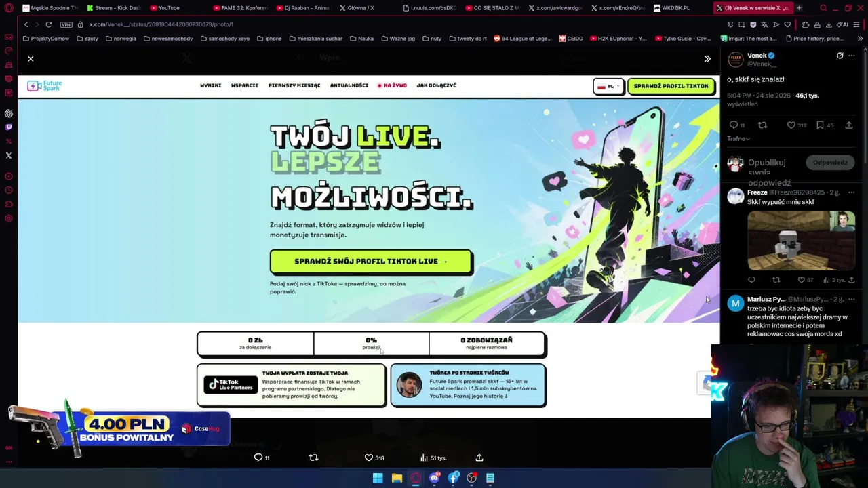Click the Venek profile name in tweet panel
Image resolution: width=868 pixels, height=488 pixels.
[x=757, y=56]
